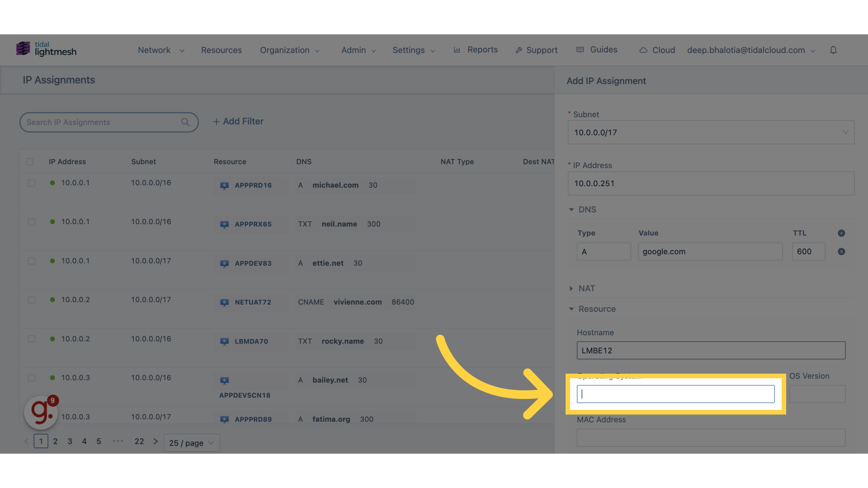Go to Resources page
The image size is (868, 488).
[222, 50]
